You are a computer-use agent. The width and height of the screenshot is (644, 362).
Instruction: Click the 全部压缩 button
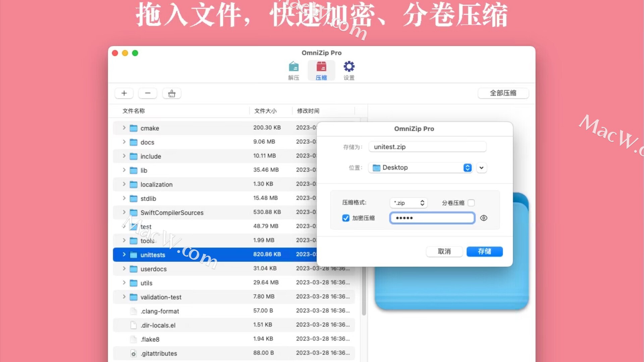pos(503,93)
